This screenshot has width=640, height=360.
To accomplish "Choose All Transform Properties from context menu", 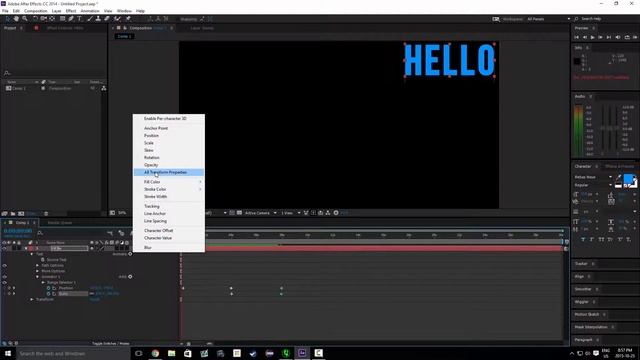I will [x=169, y=172].
